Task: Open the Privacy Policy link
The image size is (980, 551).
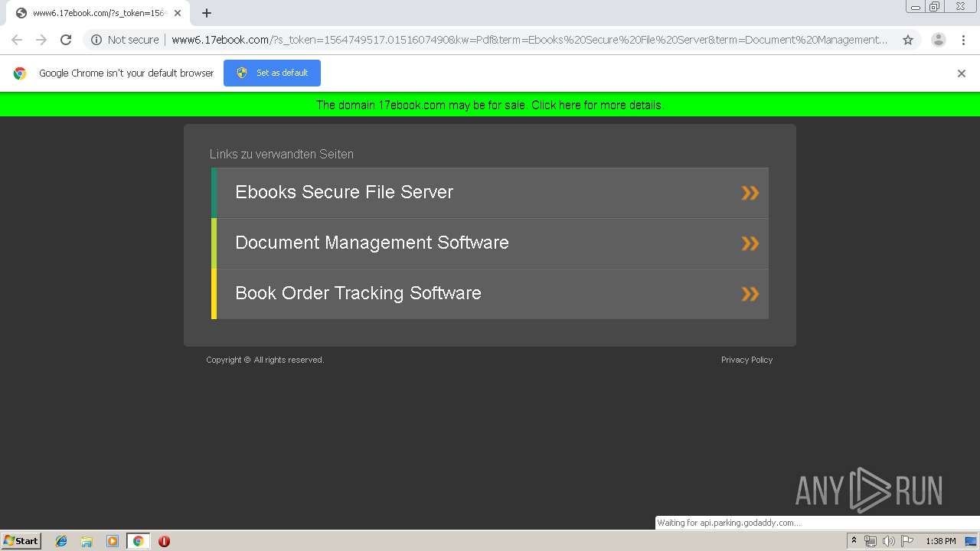Action: pos(746,360)
